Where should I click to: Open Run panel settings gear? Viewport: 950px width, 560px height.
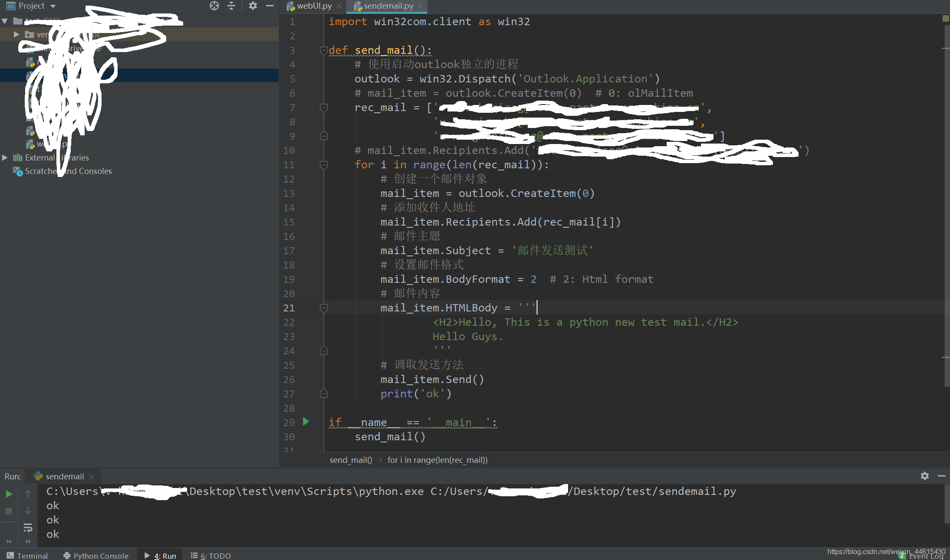(x=925, y=476)
